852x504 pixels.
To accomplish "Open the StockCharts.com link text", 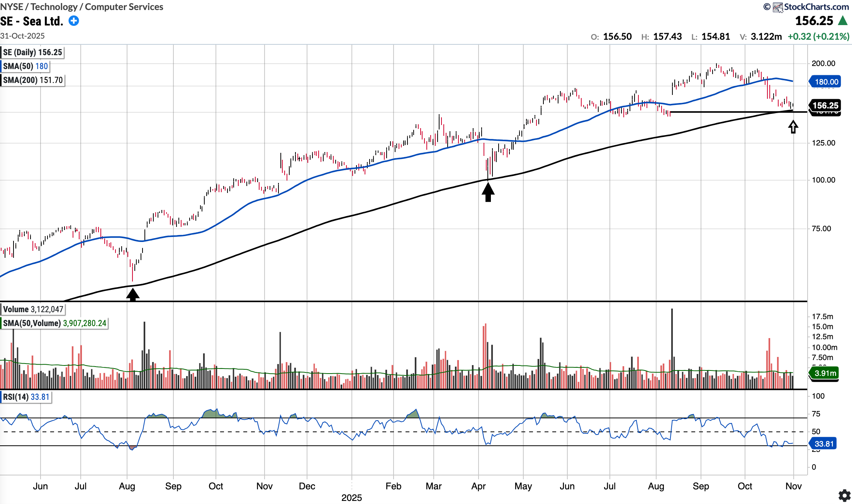I will 816,7.
